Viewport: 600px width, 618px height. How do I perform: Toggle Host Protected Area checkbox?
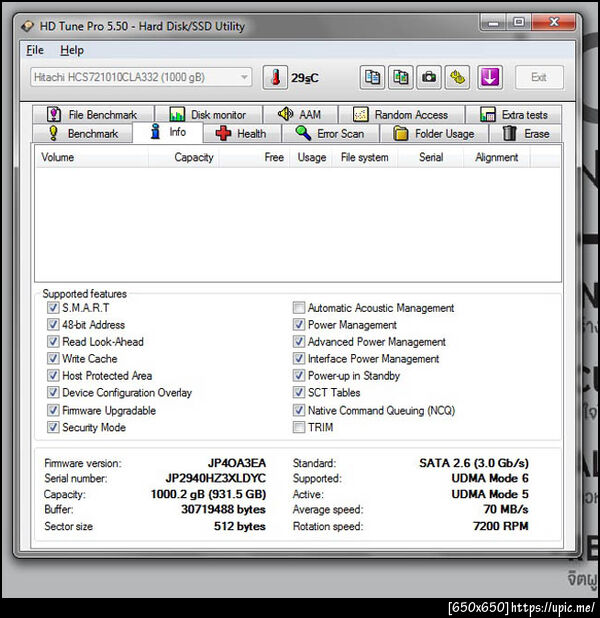click(x=53, y=375)
